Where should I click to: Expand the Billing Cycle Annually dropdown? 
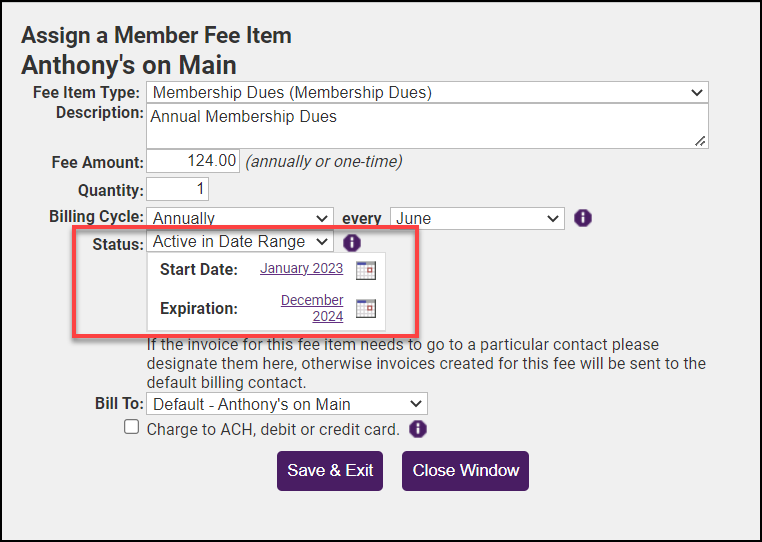click(240, 217)
